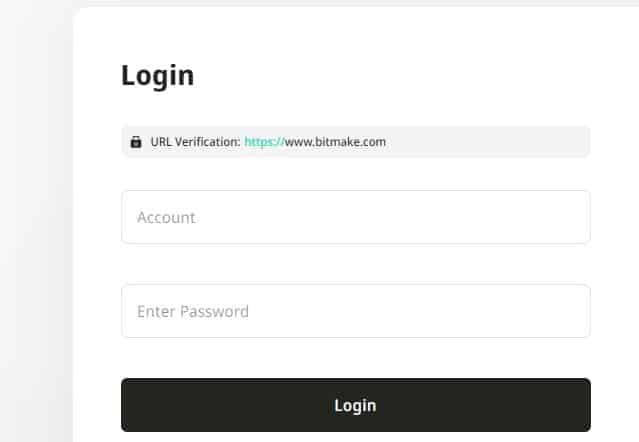Screen dimensions: 639x442
Task: Place cursor in the password box
Action: tap(355, 311)
